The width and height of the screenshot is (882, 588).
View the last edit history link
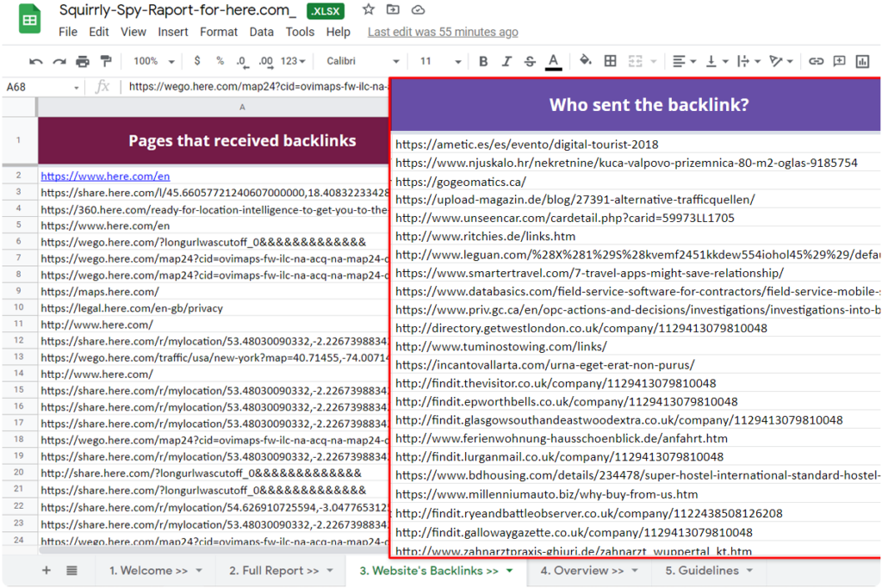pos(443,32)
